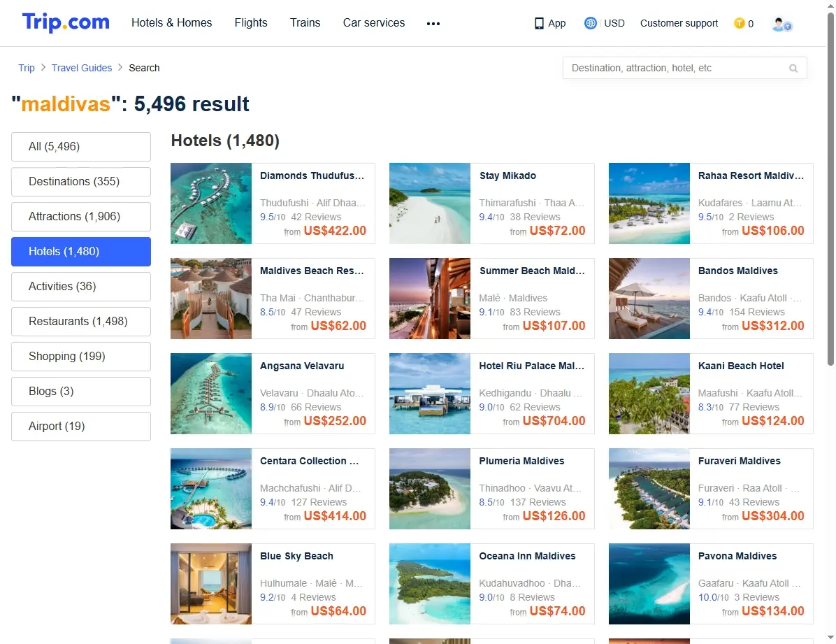This screenshot has height=644, width=836.
Task: Open Customer support link
Action: [x=679, y=23]
